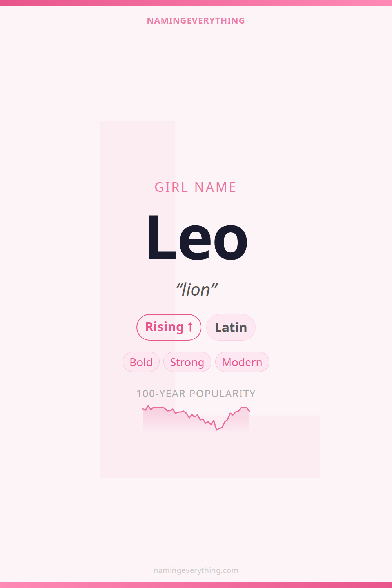
Task: Pick the Modern style tag
Action: coord(242,362)
